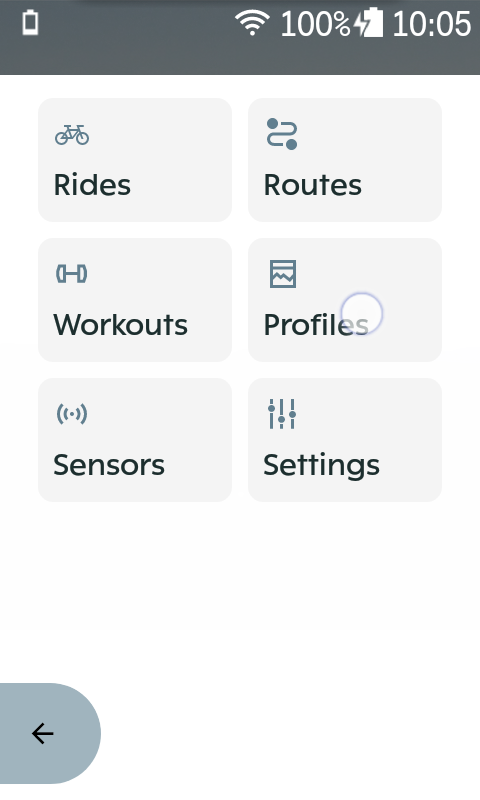
Task: Open the Profiles menu tile
Action: (345, 300)
